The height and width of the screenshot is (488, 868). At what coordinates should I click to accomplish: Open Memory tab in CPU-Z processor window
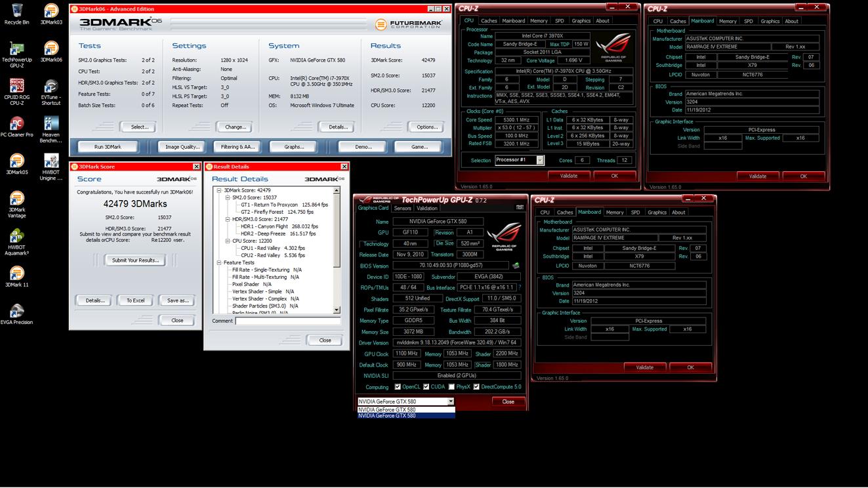tap(539, 21)
